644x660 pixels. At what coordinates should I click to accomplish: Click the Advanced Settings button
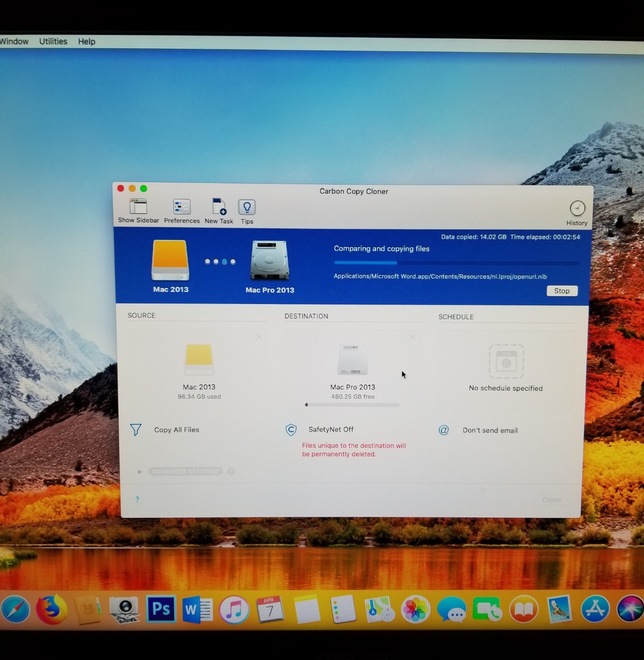185,471
